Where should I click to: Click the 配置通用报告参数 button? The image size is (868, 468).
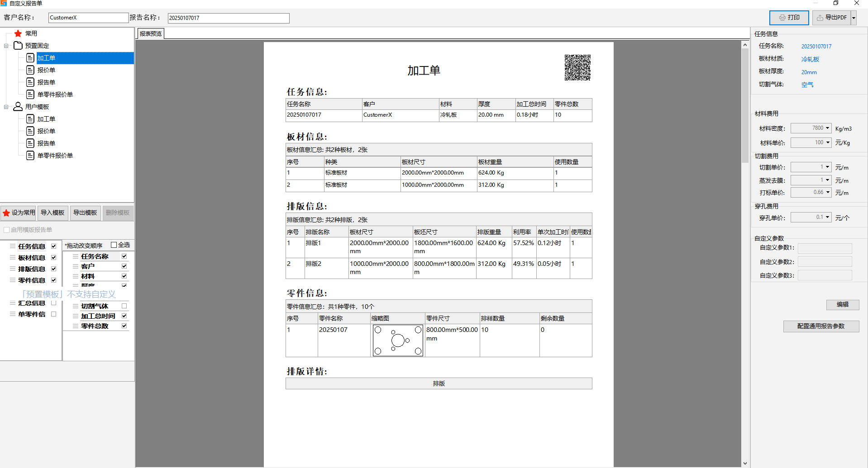tap(821, 326)
